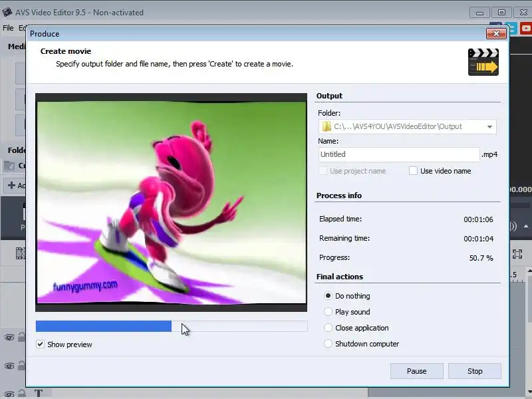This screenshot has width=532, height=399.
Task: Click the small up arrow beside the volume icon
Action: click(526, 226)
